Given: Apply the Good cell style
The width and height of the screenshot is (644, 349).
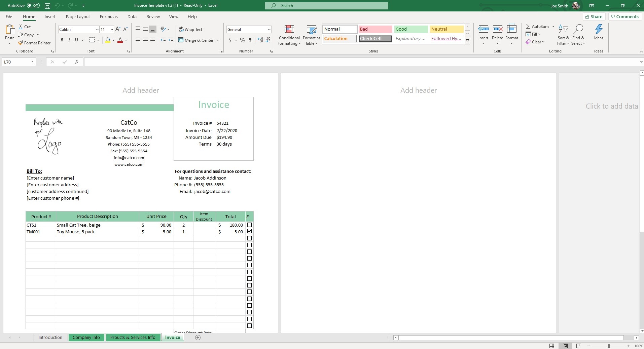Looking at the screenshot, I should 411,29.
